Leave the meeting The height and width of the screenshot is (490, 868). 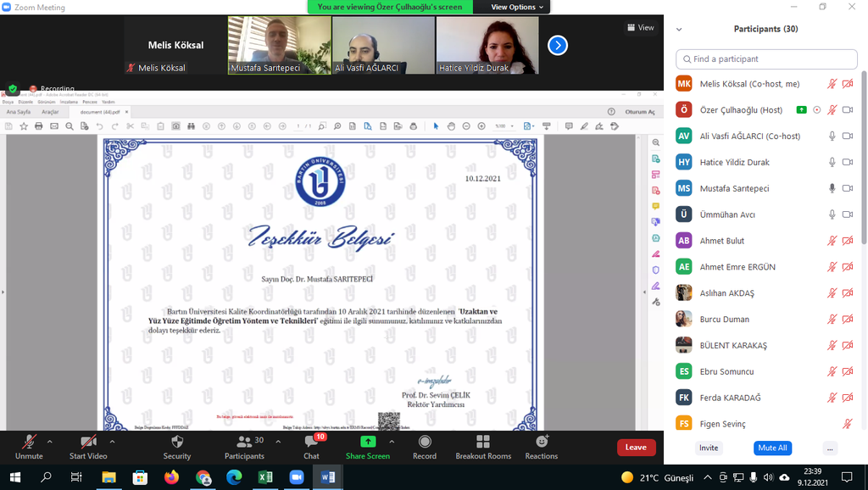pyautogui.click(x=636, y=447)
